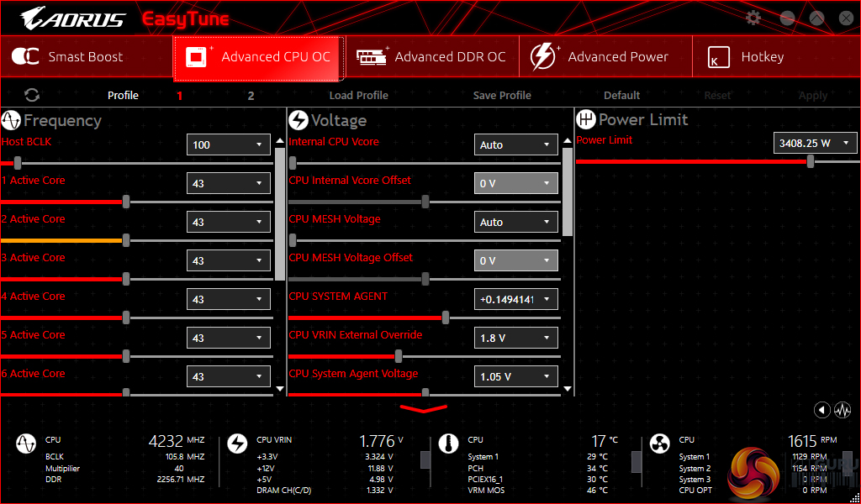Click the voltage monitor scrollbar thumb

[425, 459]
